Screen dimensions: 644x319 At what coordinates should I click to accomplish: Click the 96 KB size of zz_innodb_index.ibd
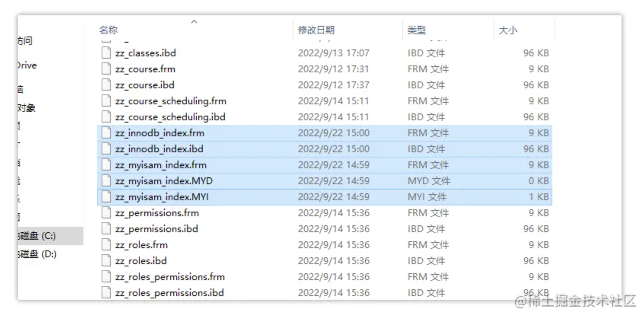click(x=536, y=149)
